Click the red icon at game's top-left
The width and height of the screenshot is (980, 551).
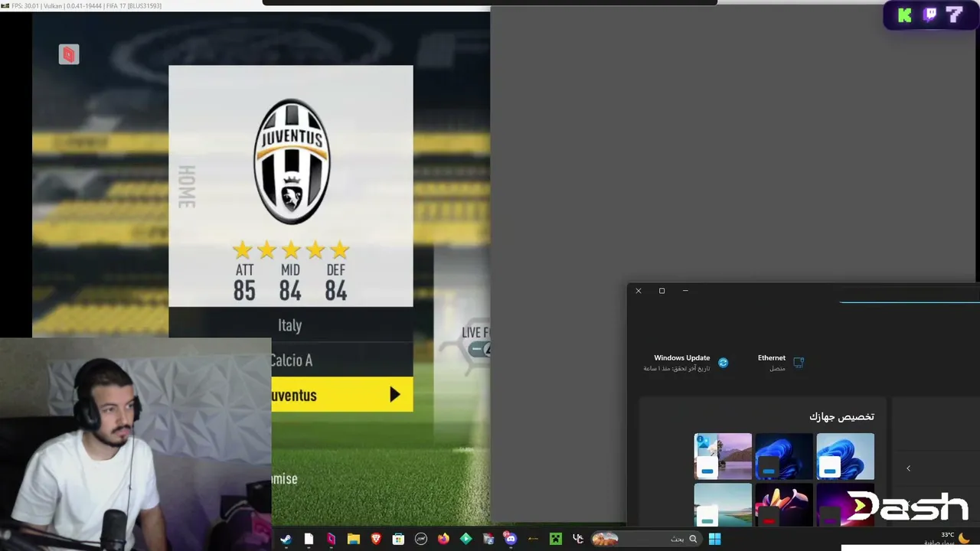[x=69, y=54]
